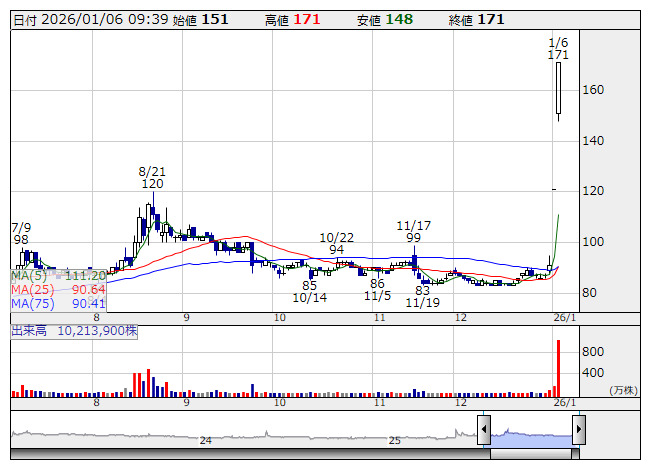Click the 11/17 peak label at 99

[x=413, y=231]
